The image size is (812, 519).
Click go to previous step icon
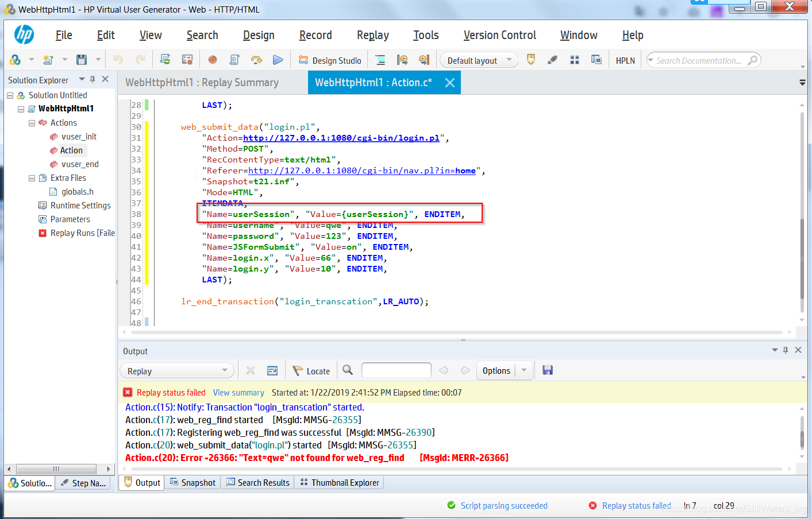tap(402, 60)
